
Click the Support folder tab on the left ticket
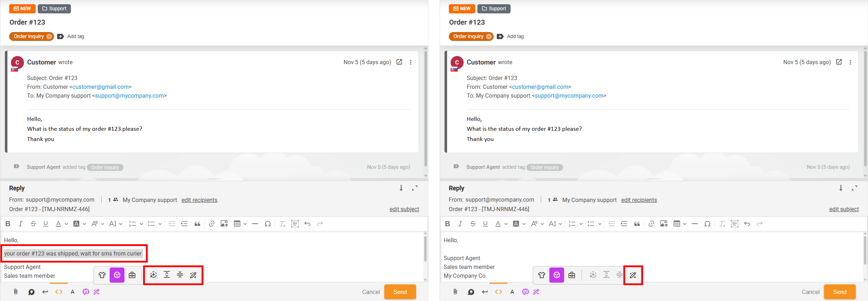click(54, 8)
